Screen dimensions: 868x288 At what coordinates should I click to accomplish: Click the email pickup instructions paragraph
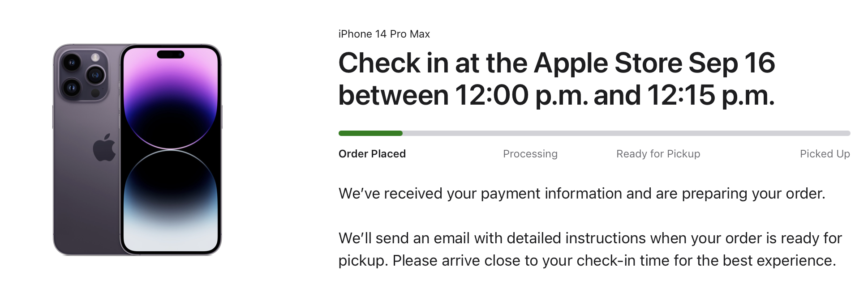[x=589, y=249]
